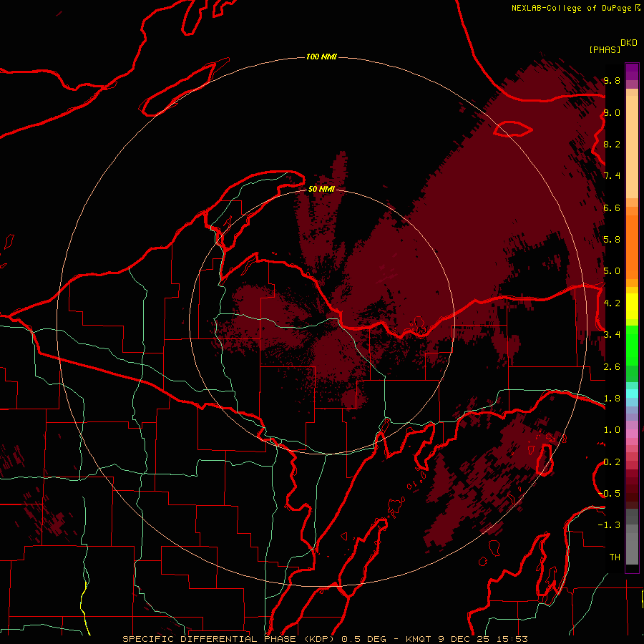
Task: Pick the purple segment atop the color scale
Action: [x=632, y=72]
